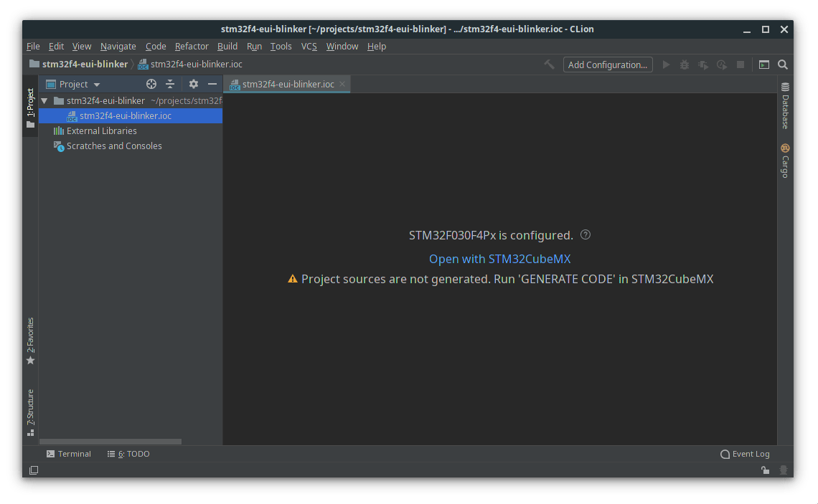The image size is (818, 504).
Task: Open the Database tool window
Action: click(785, 106)
